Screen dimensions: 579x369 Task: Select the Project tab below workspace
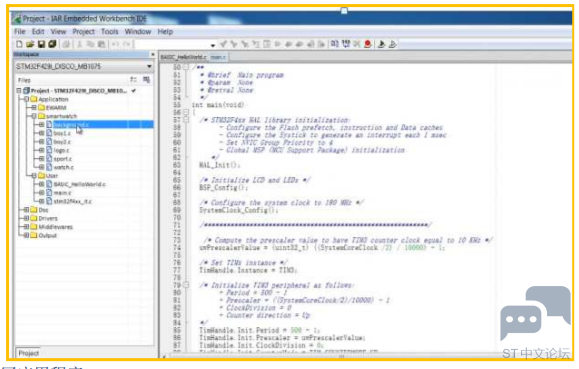(x=29, y=353)
